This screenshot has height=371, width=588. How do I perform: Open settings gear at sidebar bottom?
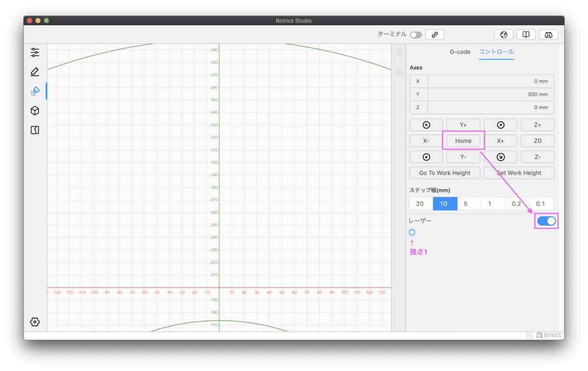click(x=35, y=322)
